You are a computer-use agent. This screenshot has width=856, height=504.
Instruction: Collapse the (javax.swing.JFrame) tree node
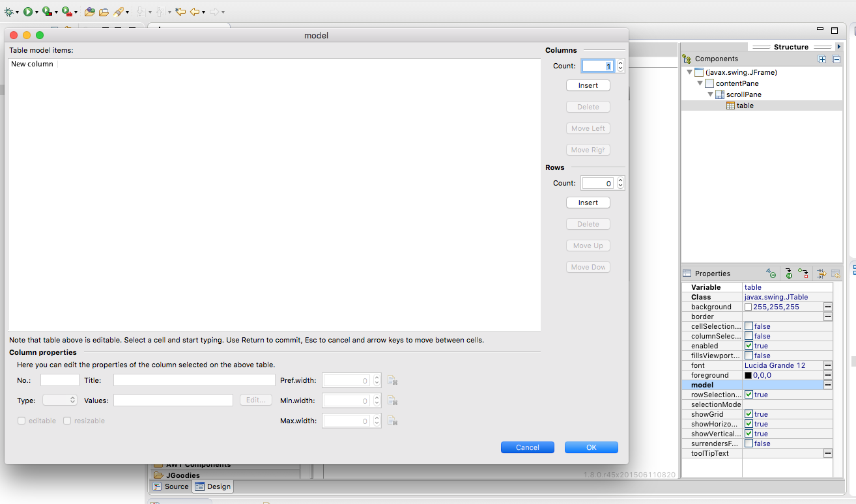tap(689, 72)
